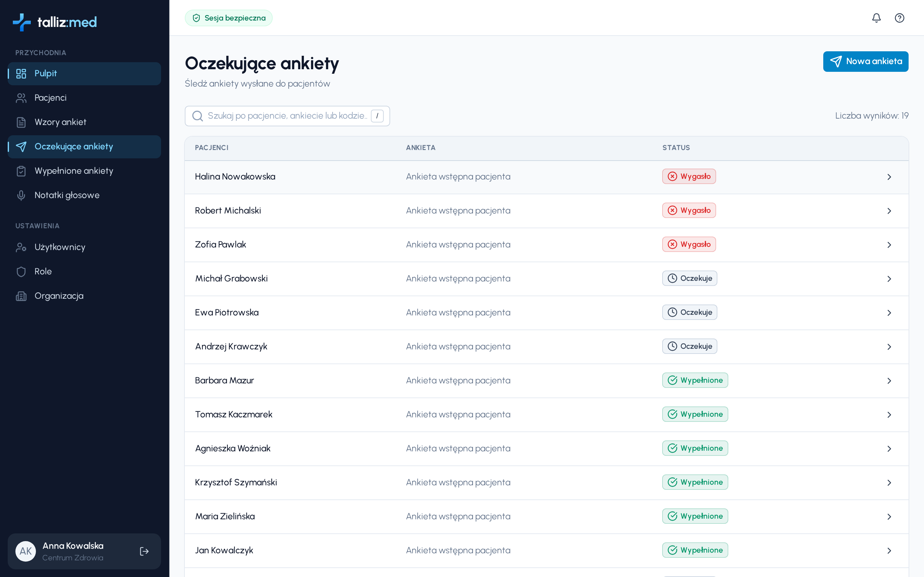This screenshot has height=577, width=924.
Task: Click the Notatki głosowe microphone icon
Action: tap(21, 196)
